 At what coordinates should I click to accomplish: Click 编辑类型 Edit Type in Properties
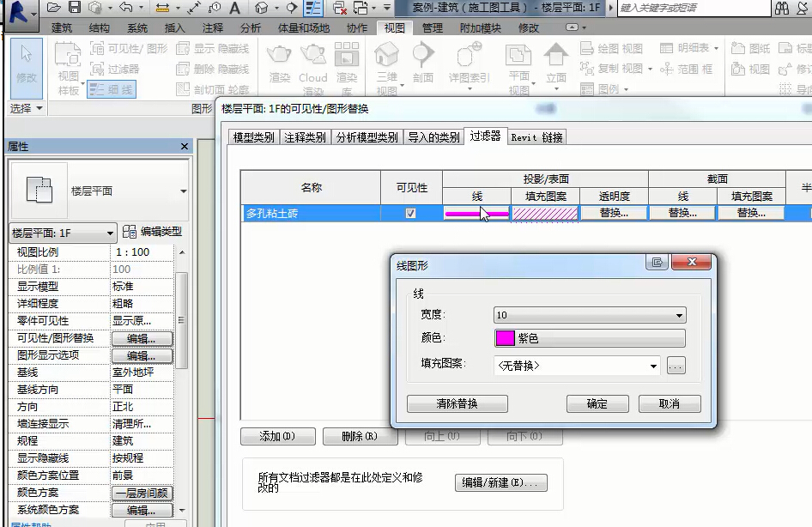(153, 232)
